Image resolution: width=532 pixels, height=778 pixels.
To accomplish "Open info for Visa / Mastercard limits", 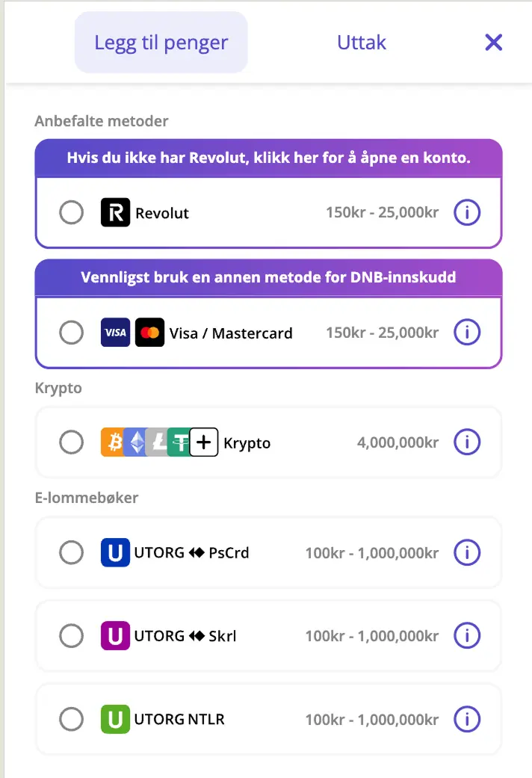I will coord(466,333).
